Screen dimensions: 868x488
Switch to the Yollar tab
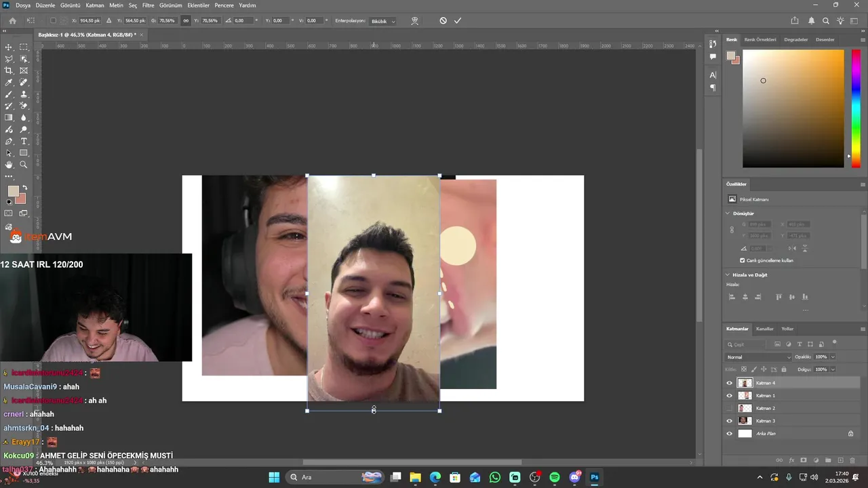(x=787, y=329)
